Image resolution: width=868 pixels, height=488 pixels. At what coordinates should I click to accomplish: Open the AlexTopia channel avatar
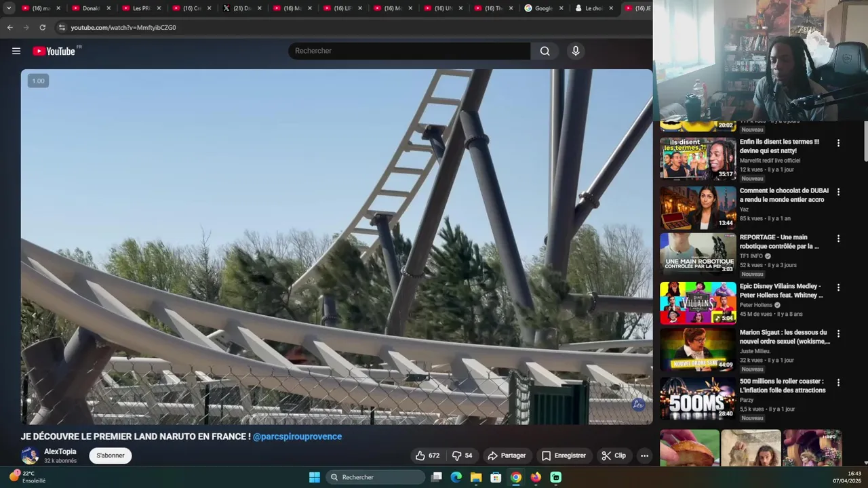click(x=30, y=455)
